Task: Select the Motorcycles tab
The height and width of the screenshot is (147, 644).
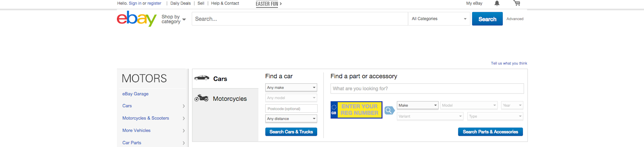Action: click(x=225, y=99)
